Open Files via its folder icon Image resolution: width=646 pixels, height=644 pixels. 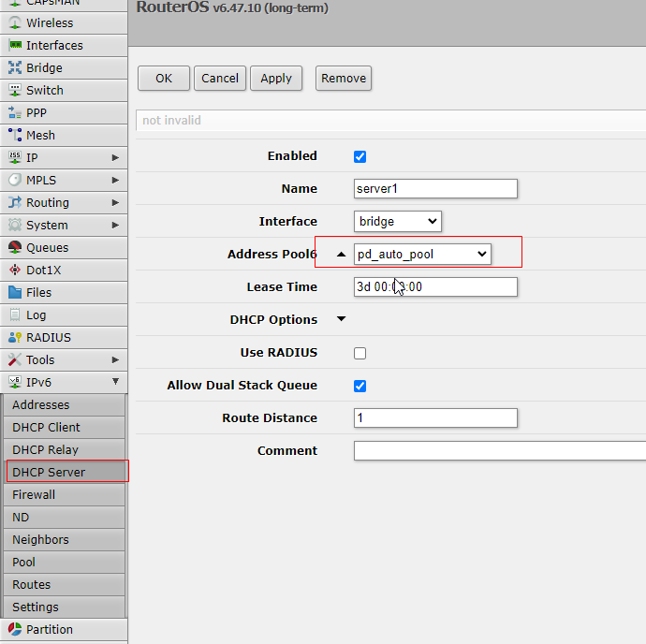15,292
